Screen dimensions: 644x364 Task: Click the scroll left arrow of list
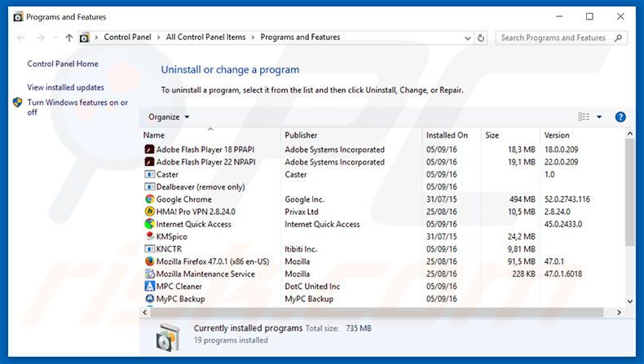click(x=144, y=313)
